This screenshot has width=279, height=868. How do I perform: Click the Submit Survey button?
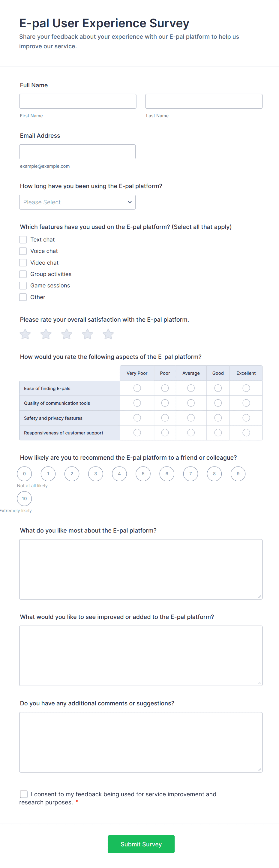click(x=141, y=844)
